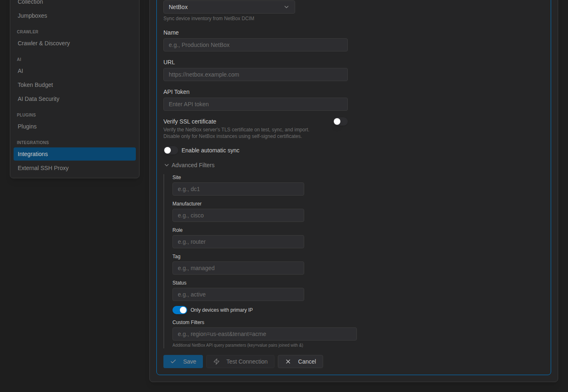
Task: Click the 'Additional NetBox API query parameters' hint
Action: (237, 345)
